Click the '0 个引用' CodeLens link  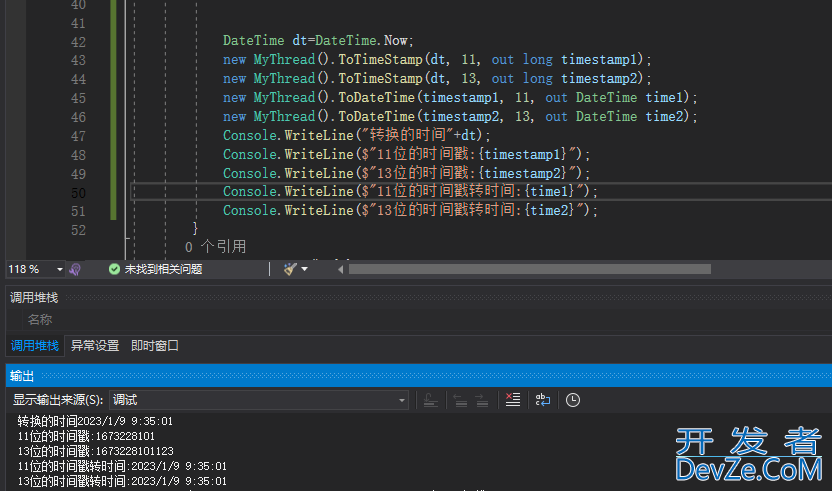[x=215, y=246]
